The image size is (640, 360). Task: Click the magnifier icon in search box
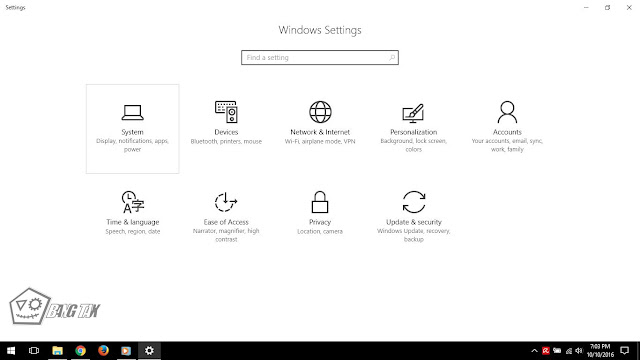pos(392,58)
